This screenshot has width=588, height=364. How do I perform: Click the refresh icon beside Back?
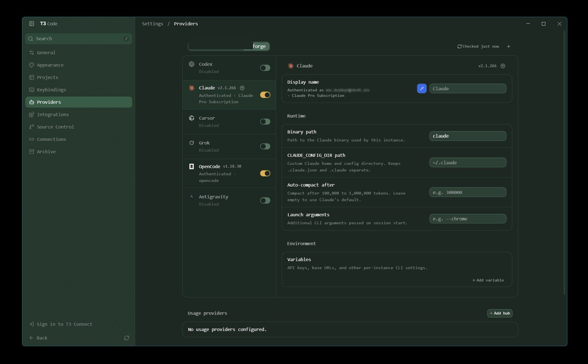[x=126, y=338]
